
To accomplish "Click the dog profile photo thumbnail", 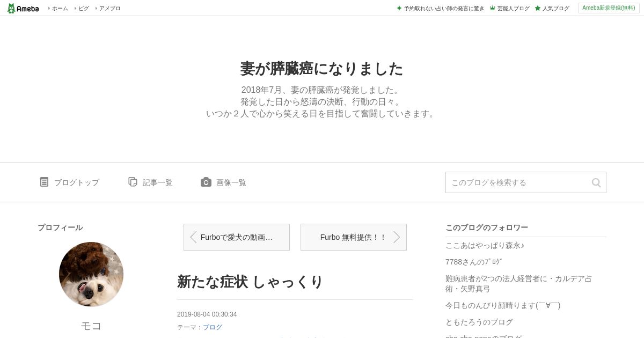I will pos(91,274).
